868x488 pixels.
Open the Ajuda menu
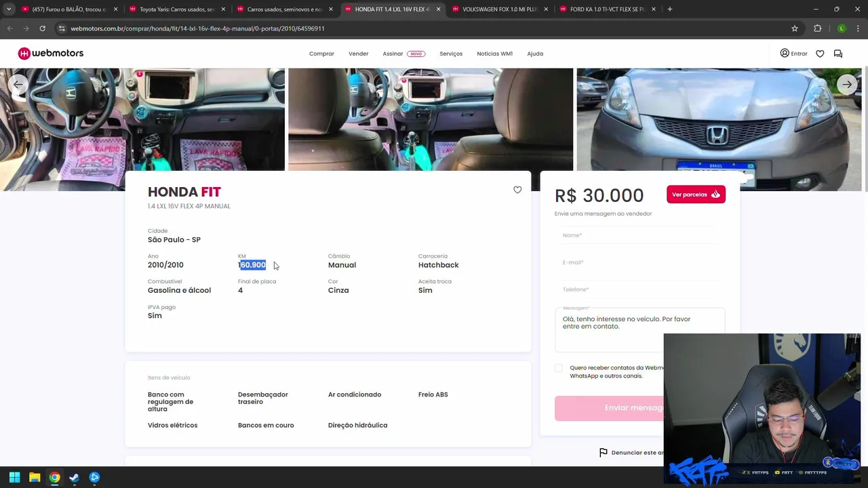535,54
